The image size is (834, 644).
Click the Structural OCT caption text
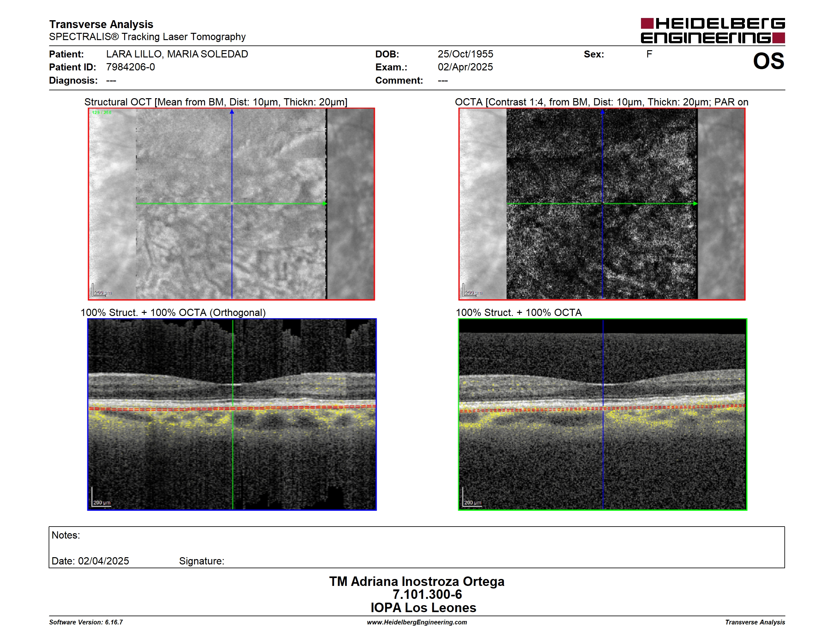tap(216, 102)
